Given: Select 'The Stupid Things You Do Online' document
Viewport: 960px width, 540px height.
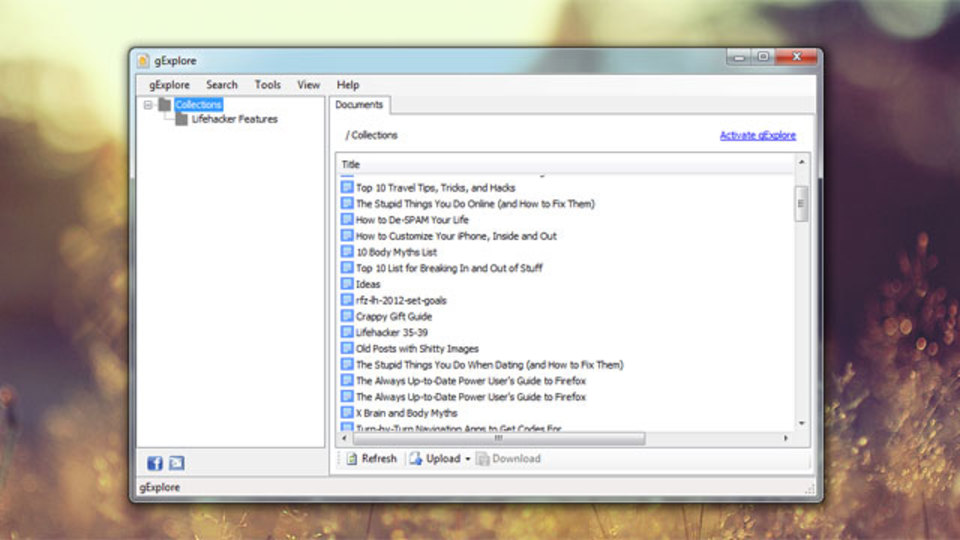Looking at the screenshot, I should click(475, 204).
